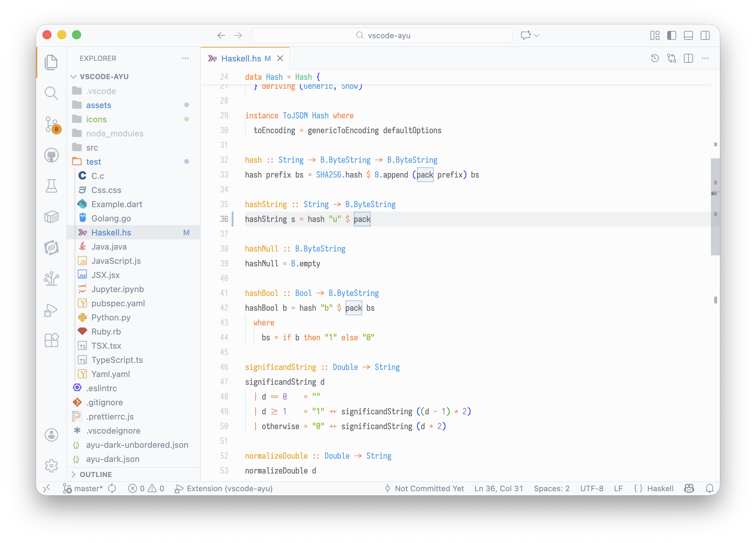The width and height of the screenshot is (756, 543).
Task: Click the file timeline history icon
Action: [x=655, y=59]
